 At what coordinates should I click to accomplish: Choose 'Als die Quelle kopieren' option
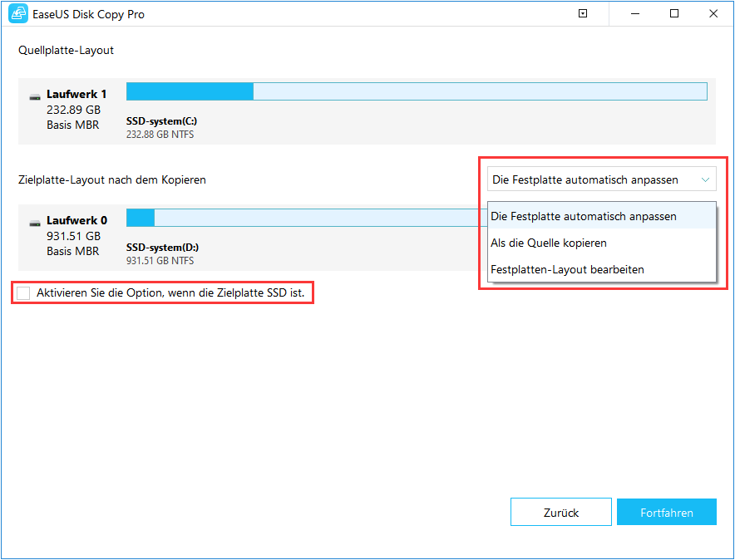point(602,243)
